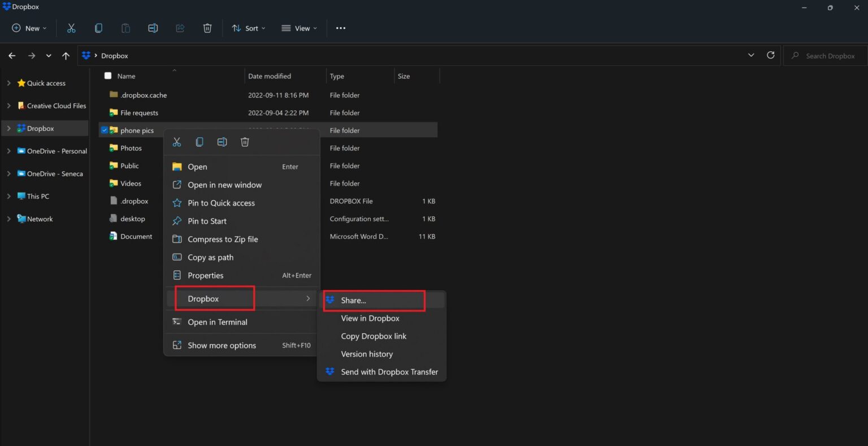Open the See more ellipsis menu in the toolbar
The image size is (868, 446).
click(340, 28)
